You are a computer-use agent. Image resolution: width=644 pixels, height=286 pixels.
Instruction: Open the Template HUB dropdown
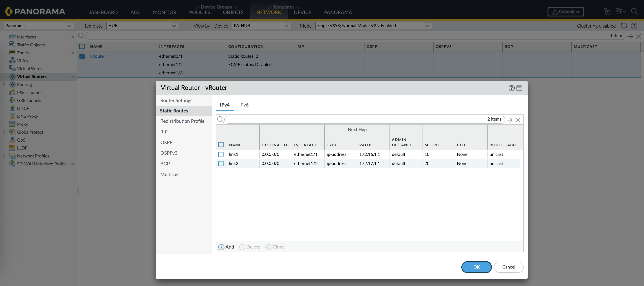click(x=143, y=26)
